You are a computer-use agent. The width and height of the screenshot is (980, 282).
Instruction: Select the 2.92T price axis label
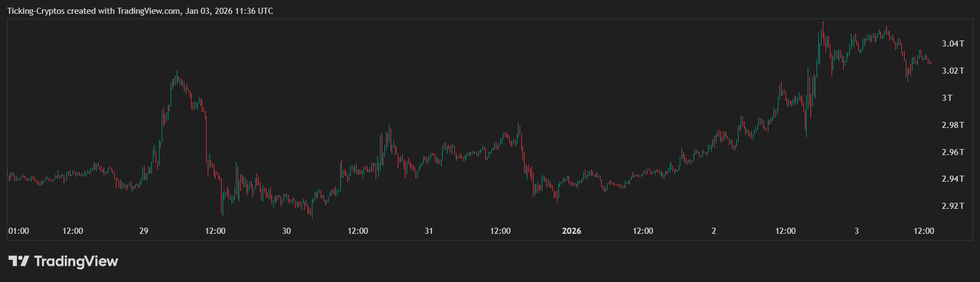point(953,206)
